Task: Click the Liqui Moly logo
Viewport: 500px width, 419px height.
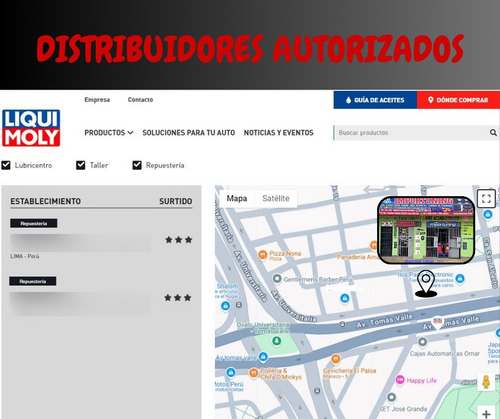Action: click(31, 128)
